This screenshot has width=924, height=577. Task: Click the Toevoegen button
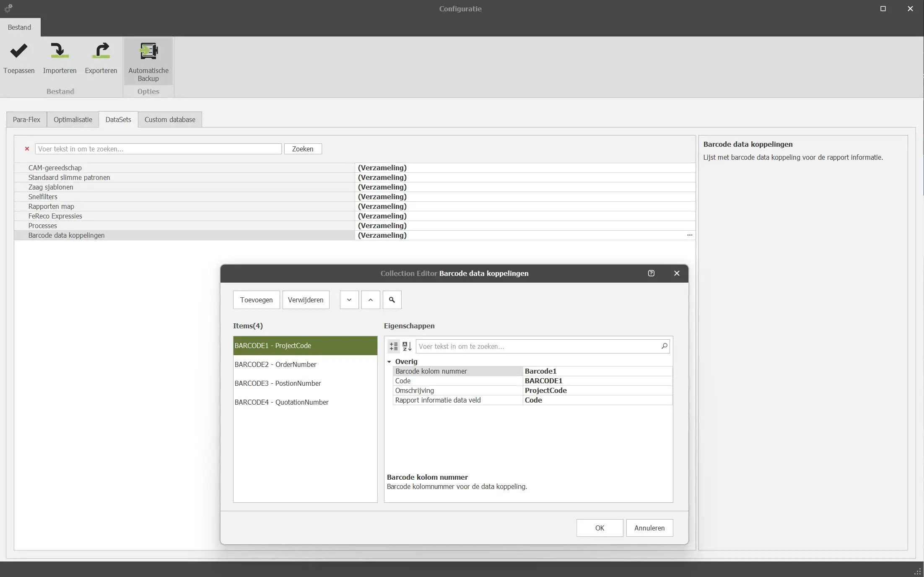(256, 300)
